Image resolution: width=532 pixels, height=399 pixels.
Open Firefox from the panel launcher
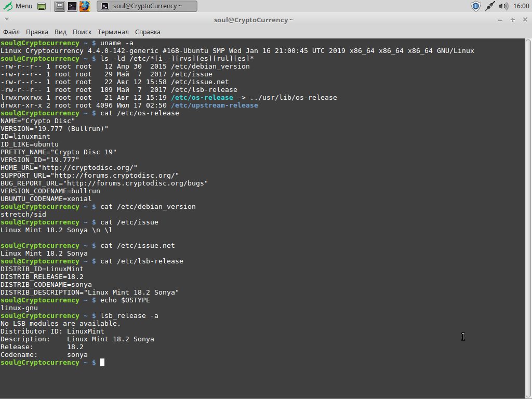85,6
